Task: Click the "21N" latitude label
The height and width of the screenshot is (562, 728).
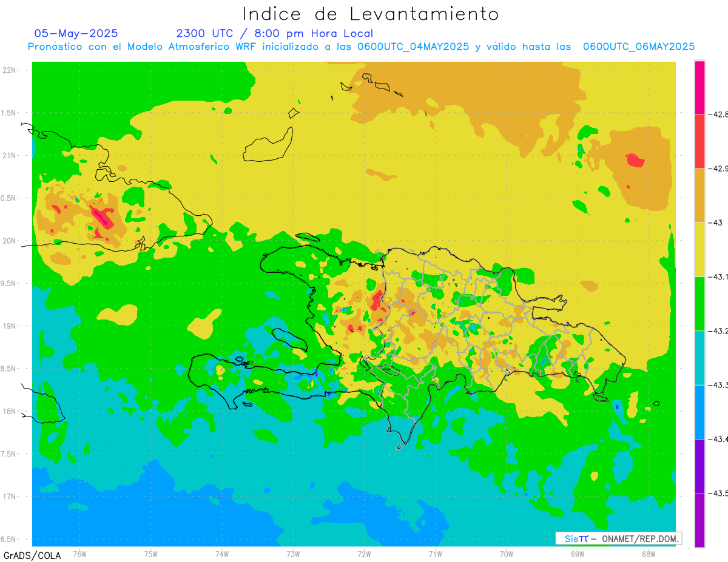Action: pos(9,155)
